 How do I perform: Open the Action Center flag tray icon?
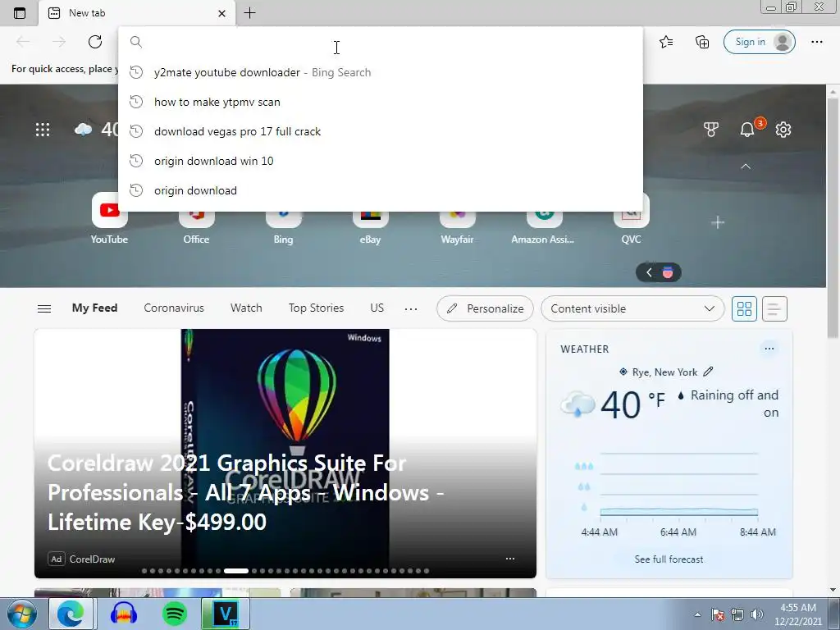[x=719, y=614]
